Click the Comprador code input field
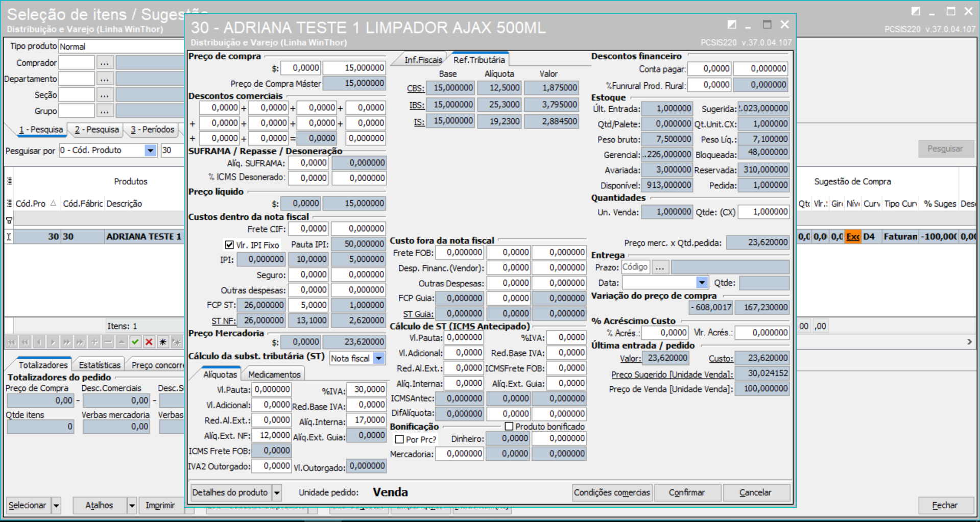Screen dimensions: 980x522 (77, 63)
